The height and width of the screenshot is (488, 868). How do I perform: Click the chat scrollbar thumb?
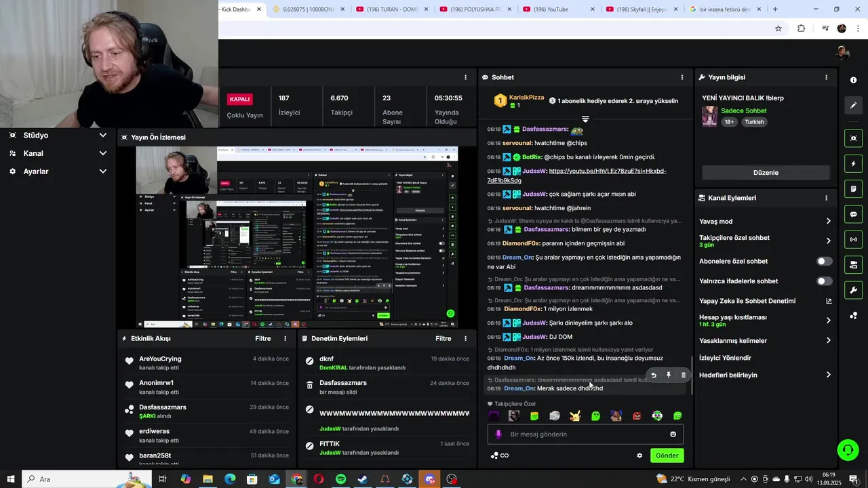click(691, 375)
